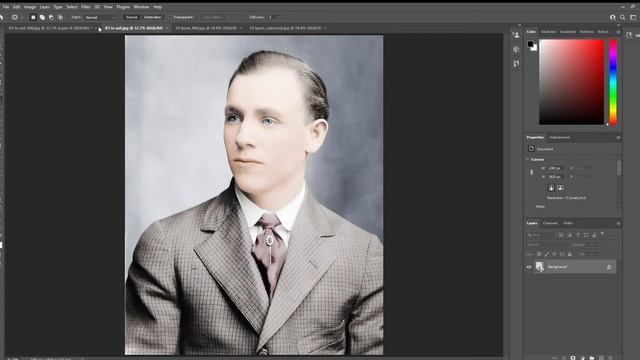Open the middle collapsed panel dock icon

click(516, 49)
